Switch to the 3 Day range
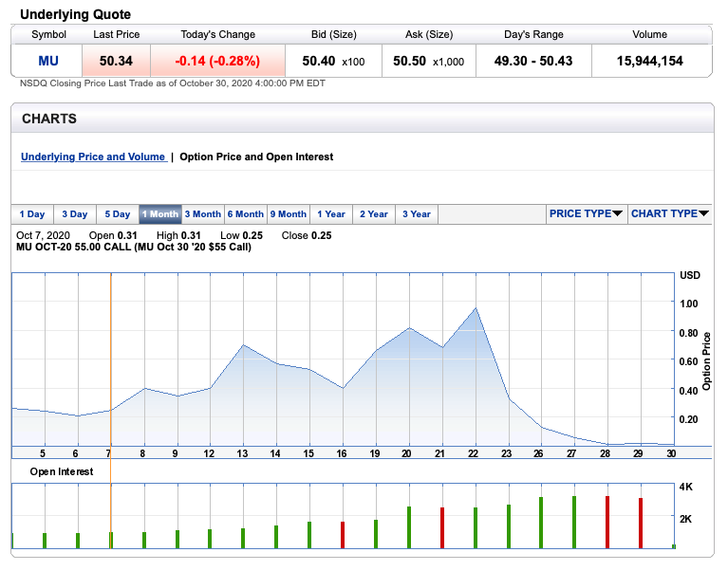The width and height of the screenshot is (728, 571). pyautogui.click(x=75, y=214)
